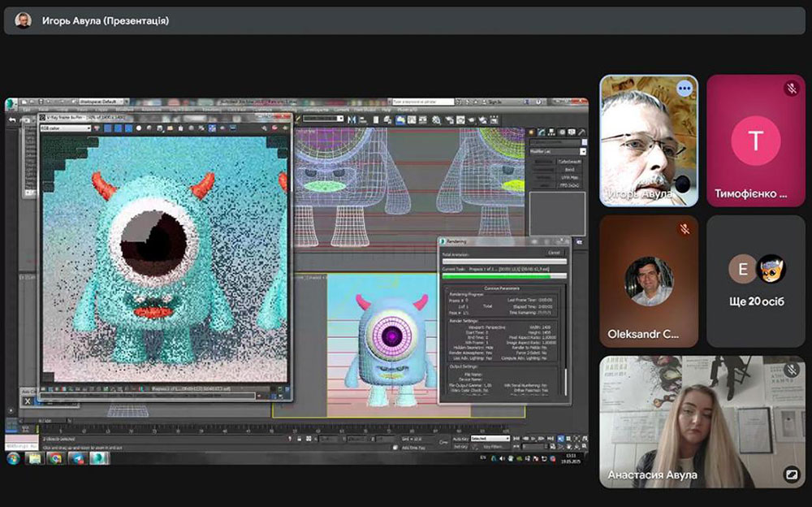
Task: Apply the TurboSmooth modifier button
Action: 570,162
